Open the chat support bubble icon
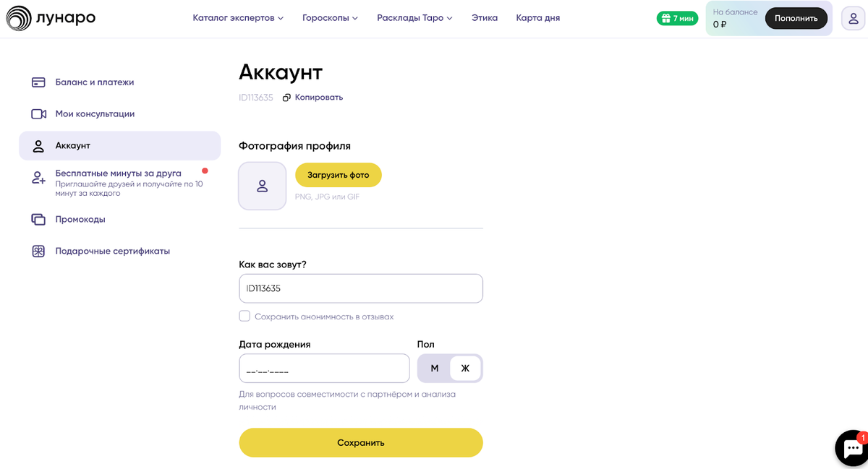This screenshot has height=469, width=868. click(851, 449)
